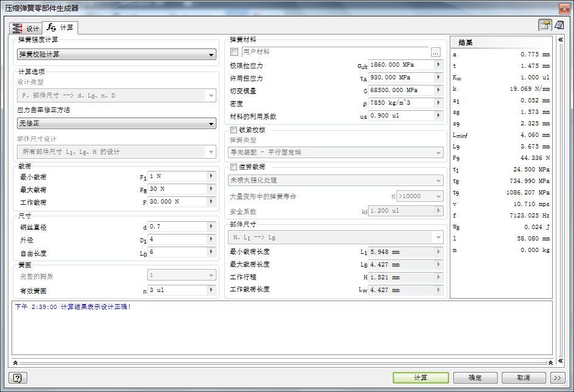
Task: Select the 计算 tab
Action: [61, 28]
